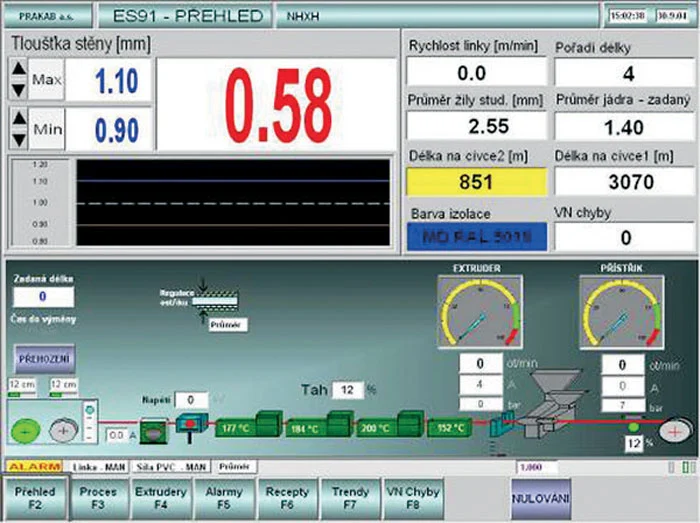
Task: Click the Délka na cívce1 value 3070
Action: tap(624, 182)
